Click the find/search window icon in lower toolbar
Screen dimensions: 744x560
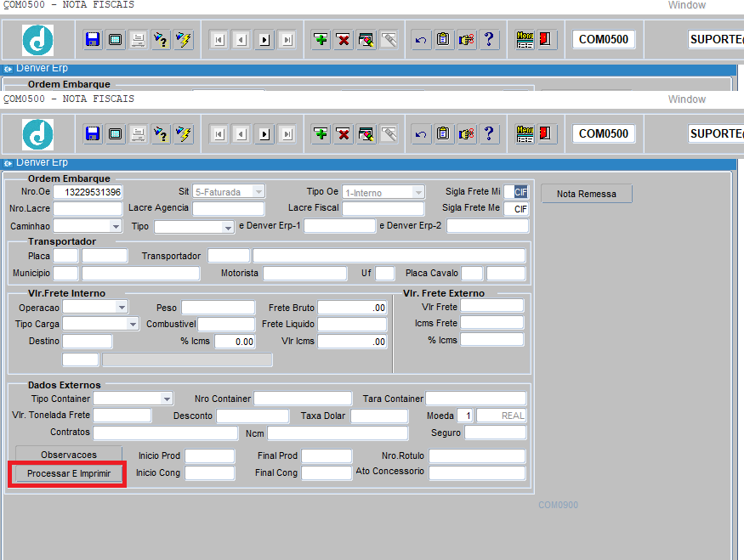[366, 133]
